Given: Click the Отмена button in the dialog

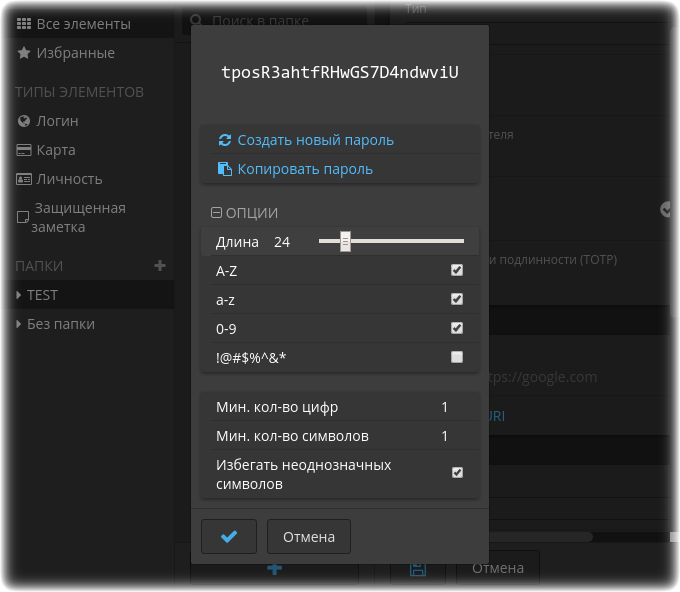Looking at the screenshot, I should click(x=309, y=536).
